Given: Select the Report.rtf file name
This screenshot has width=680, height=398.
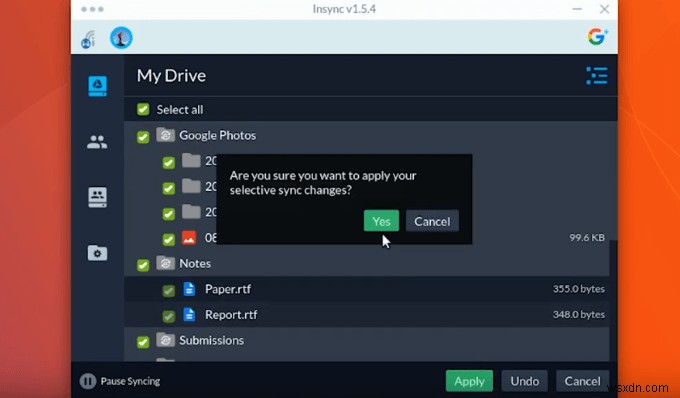Looking at the screenshot, I should pyautogui.click(x=231, y=314).
